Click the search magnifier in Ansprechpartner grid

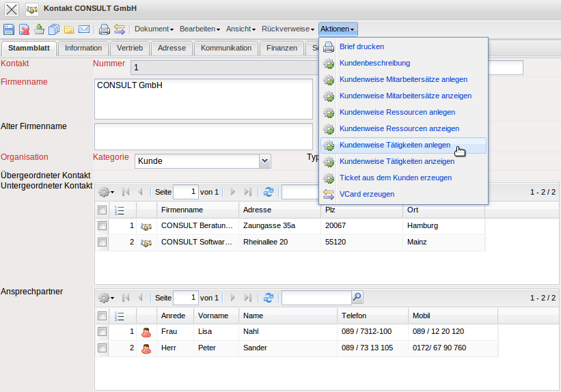click(x=357, y=298)
